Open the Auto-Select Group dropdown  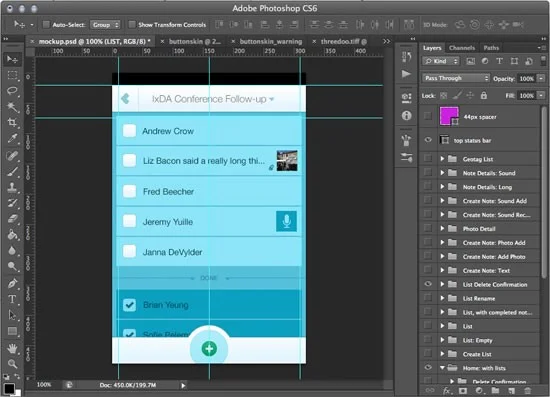tap(105, 25)
